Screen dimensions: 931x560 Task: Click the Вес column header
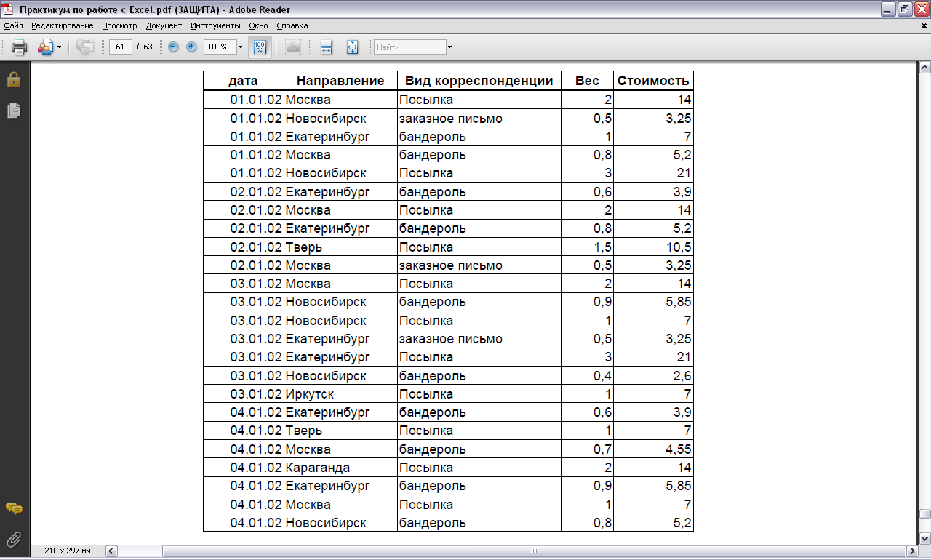tap(587, 80)
